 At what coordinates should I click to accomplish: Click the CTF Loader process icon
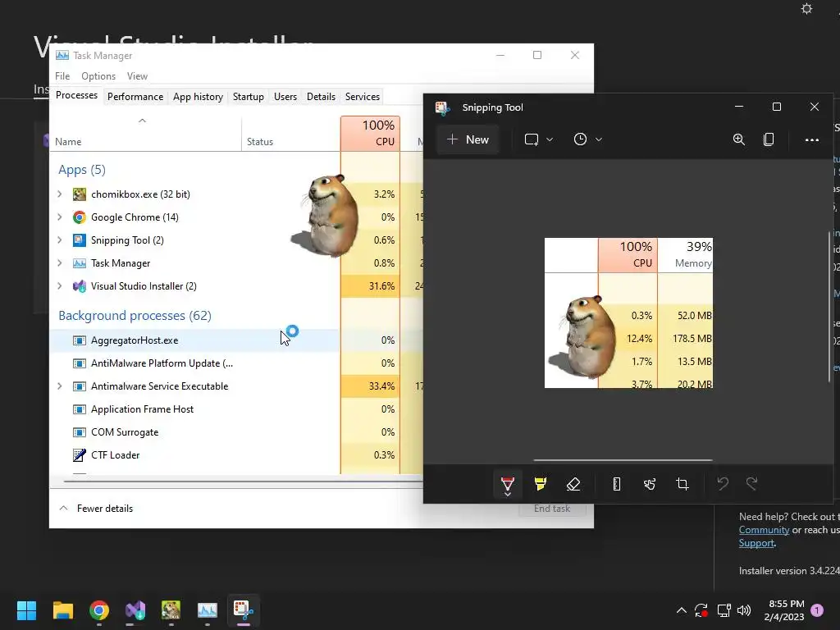pos(80,454)
